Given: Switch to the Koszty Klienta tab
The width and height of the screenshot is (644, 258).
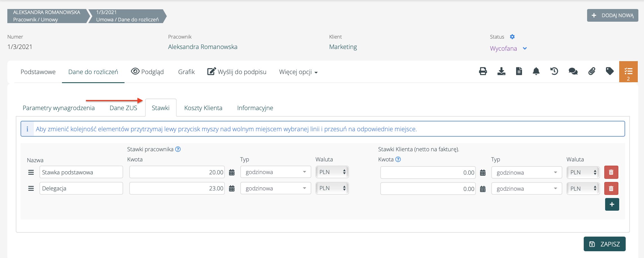Looking at the screenshot, I should coord(203,108).
